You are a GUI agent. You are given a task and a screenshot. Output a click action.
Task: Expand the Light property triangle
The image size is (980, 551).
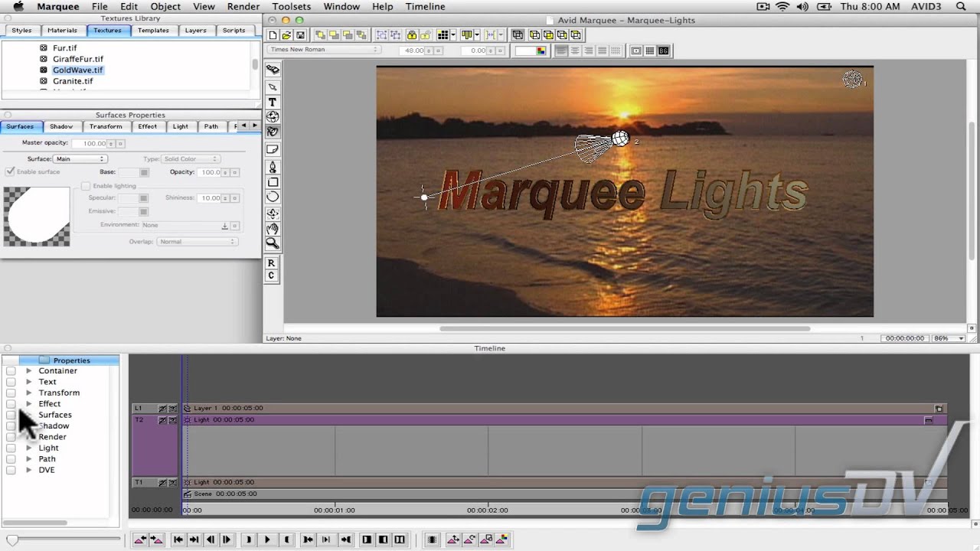pyautogui.click(x=28, y=448)
